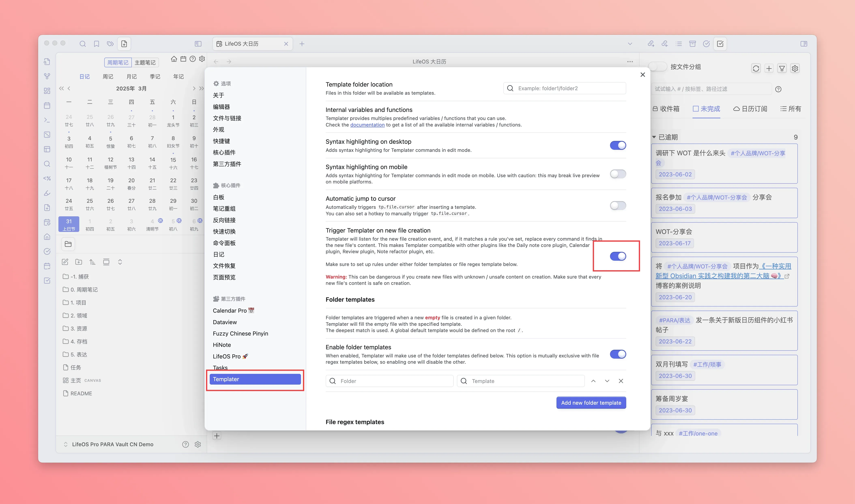Open calendar settings gear icon
Screen dimensions: 855x504
202,59
